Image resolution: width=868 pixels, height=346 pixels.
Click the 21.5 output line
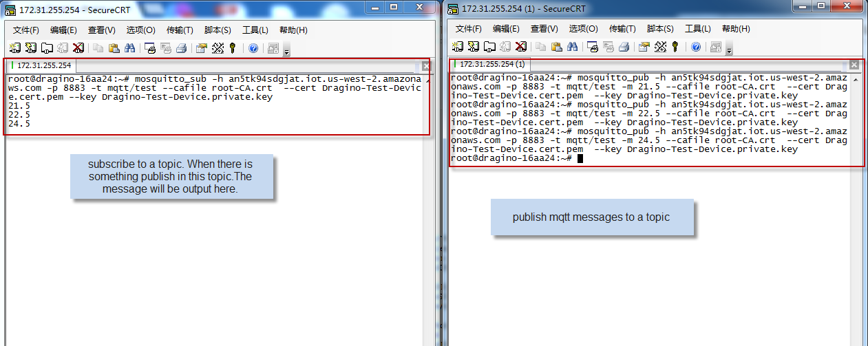[19, 106]
